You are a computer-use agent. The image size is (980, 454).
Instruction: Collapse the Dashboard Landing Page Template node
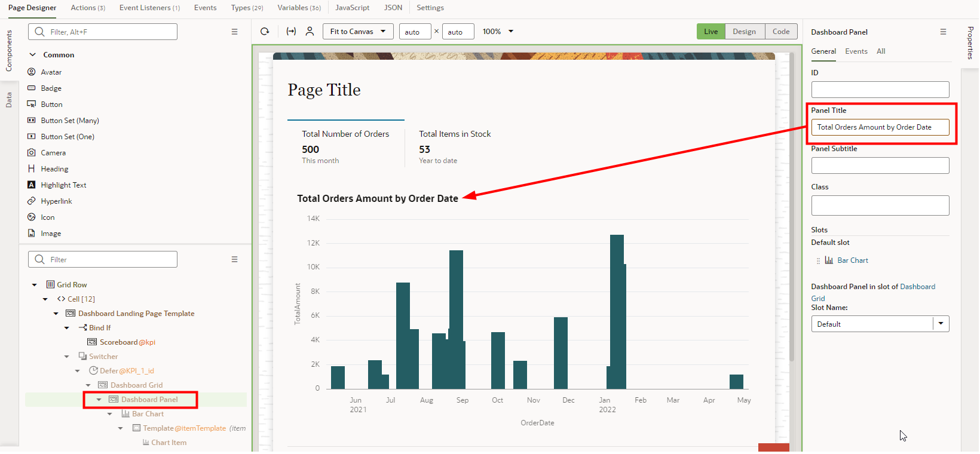tap(56, 314)
